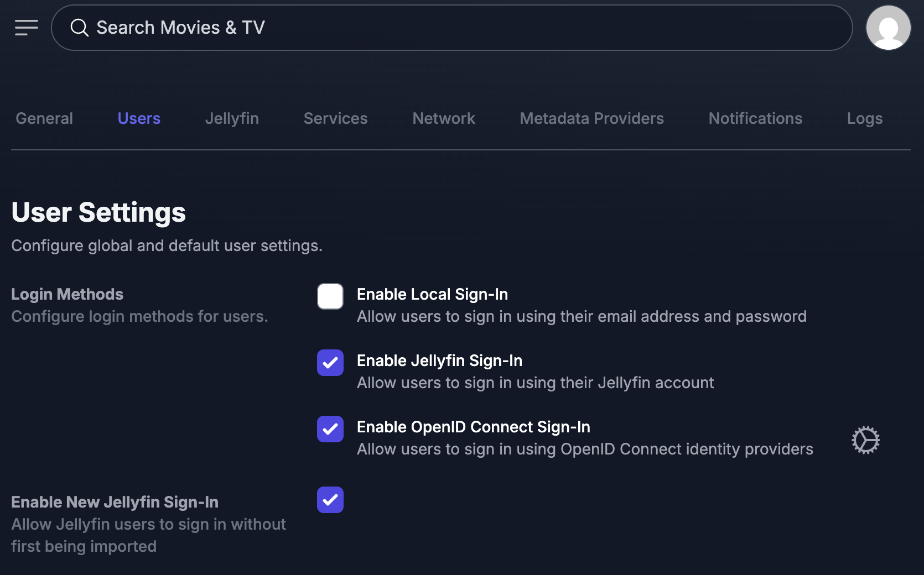Click the search magnifier icon
The image size is (924, 575).
pos(79,28)
